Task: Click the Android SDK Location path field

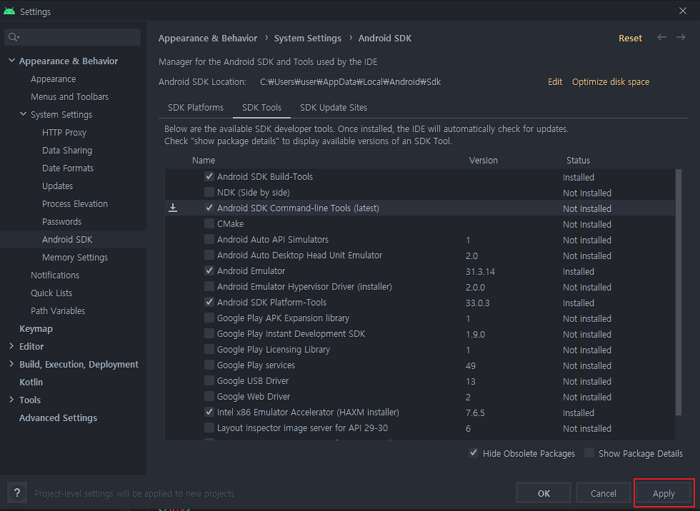Action: (x=396, y=82)
